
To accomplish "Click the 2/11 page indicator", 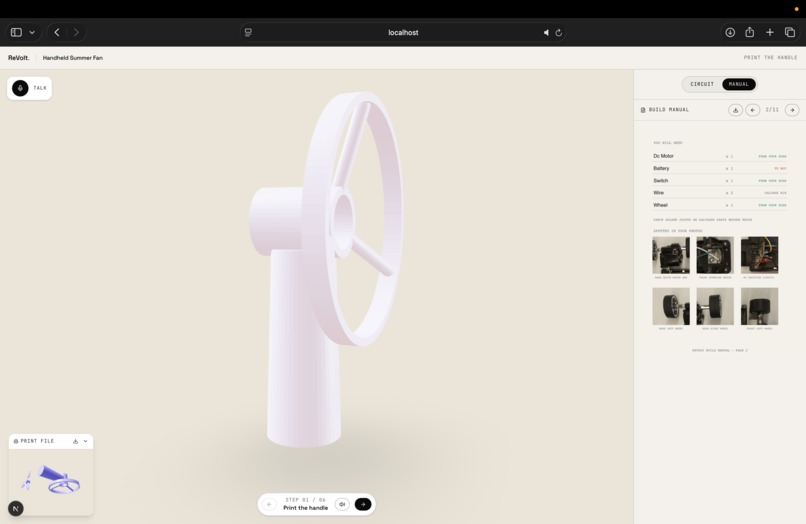I will [x=772, y=110].
